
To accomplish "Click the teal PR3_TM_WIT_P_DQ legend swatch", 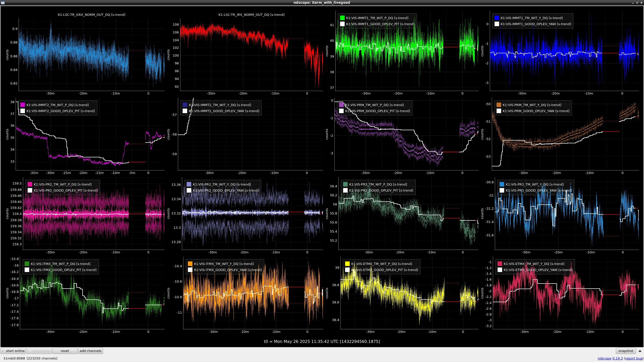I will (345, 184).
